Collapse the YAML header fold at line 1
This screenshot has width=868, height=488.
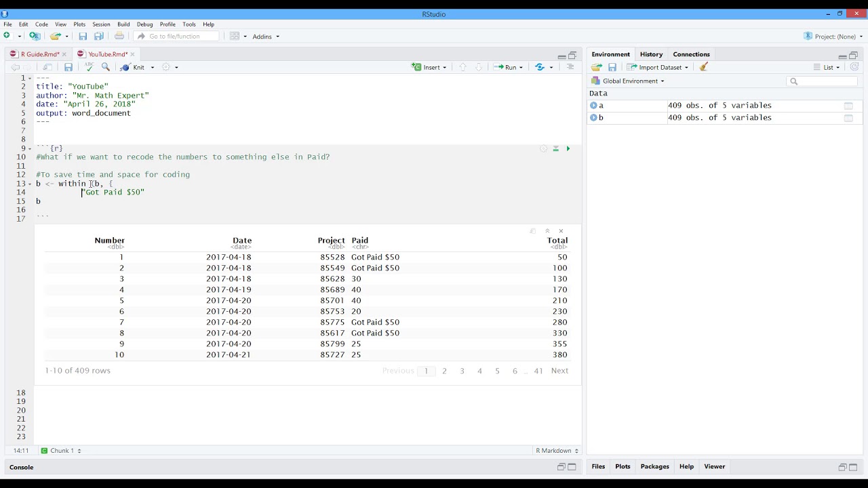tap(30, 79)
